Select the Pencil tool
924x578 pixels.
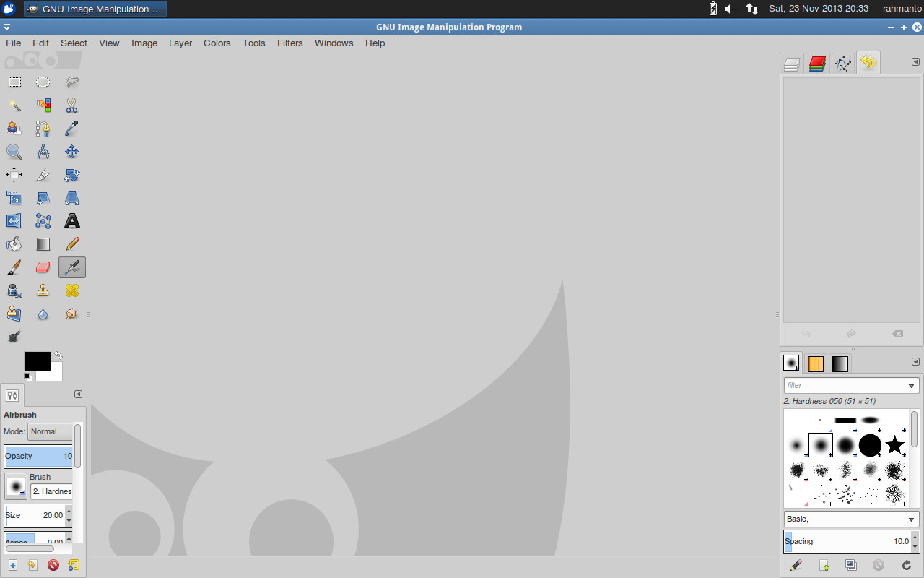[72, 244]
